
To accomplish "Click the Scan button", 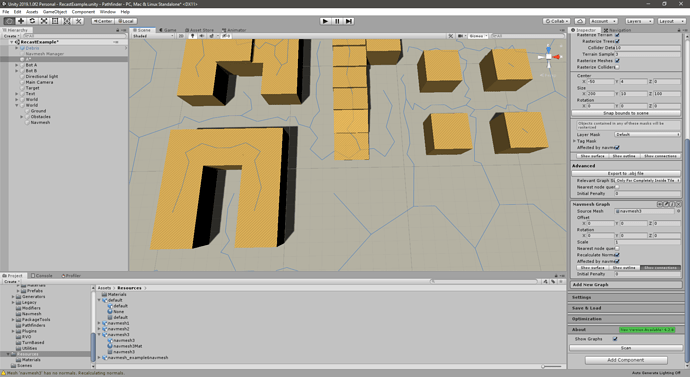I will coord(625,348).
